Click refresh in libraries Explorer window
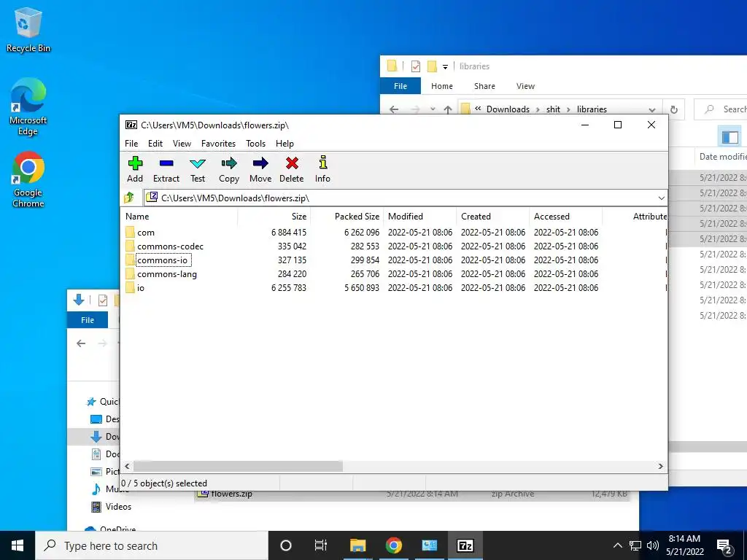747x560 pixels. click(674, 109)
